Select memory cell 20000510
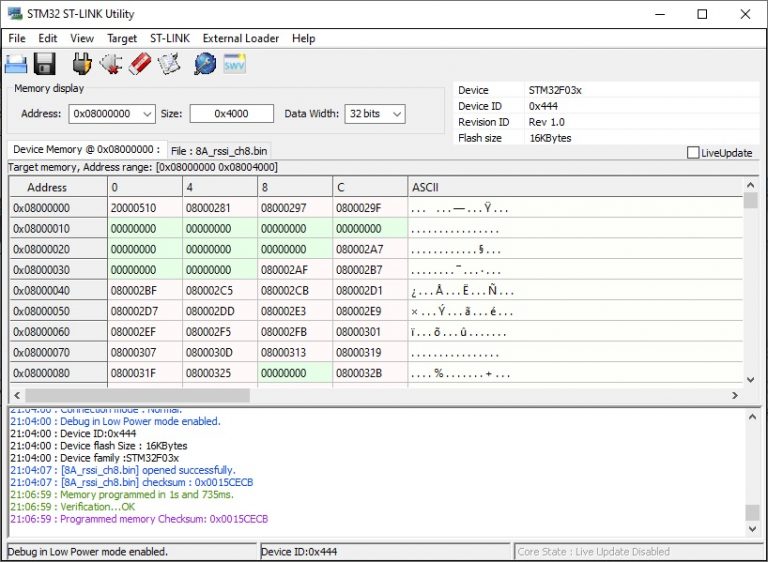The height and width of the screenshot is (562, 768). point(145,208)
